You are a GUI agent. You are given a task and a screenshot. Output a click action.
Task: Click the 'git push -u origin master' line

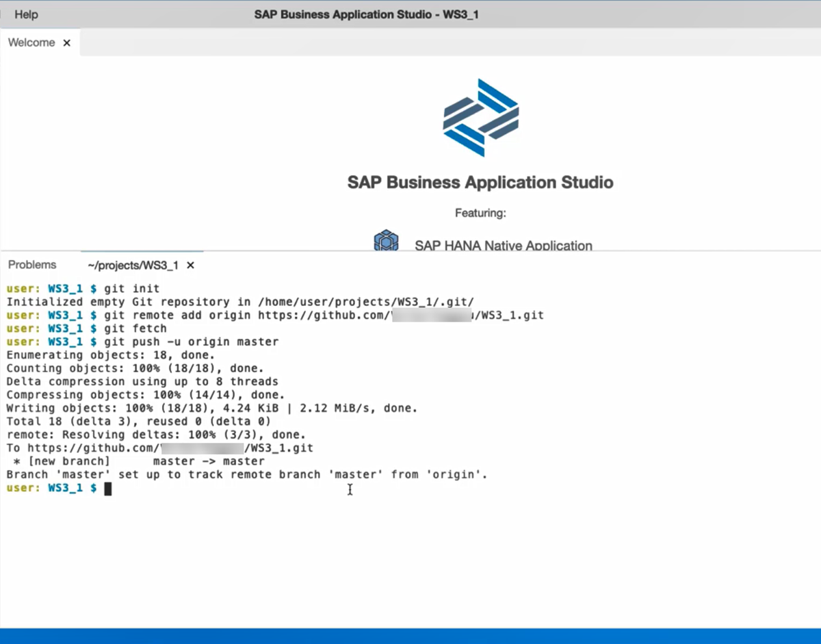[142, 342]
